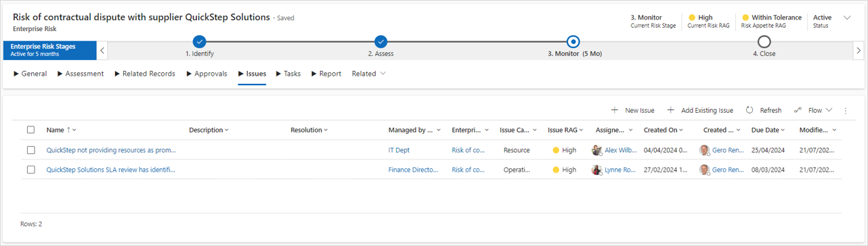Open the Managed by column menu
The height and width of the screenshot is (246, 868).
pos(414,130)
